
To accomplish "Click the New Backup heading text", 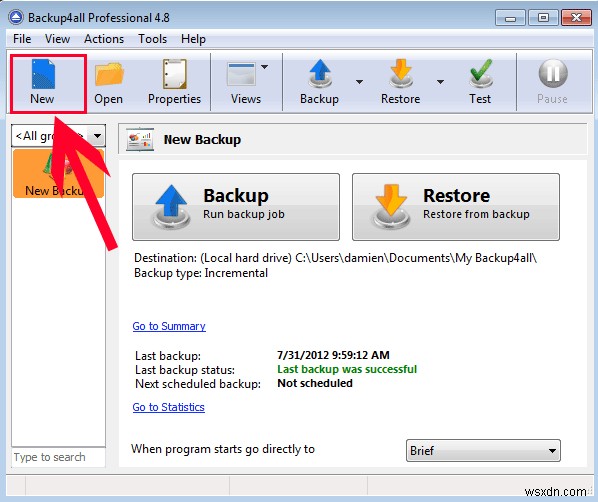I will (x=202, y=140).
